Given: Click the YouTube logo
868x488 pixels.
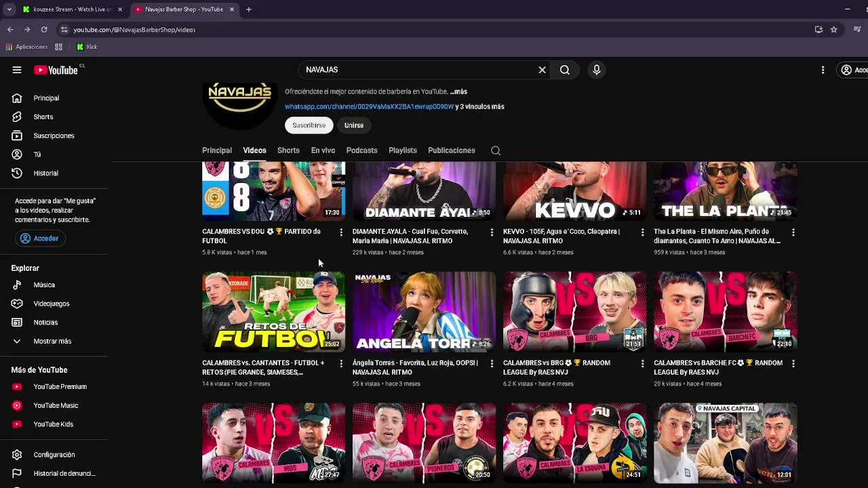Looking at the screenshot, I should click(x=56, y=70).
